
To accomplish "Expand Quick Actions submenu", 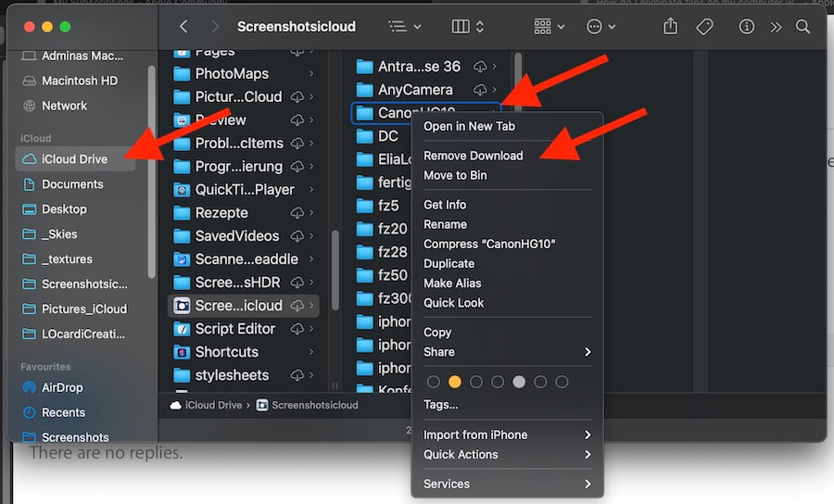I will coord(507,455).
